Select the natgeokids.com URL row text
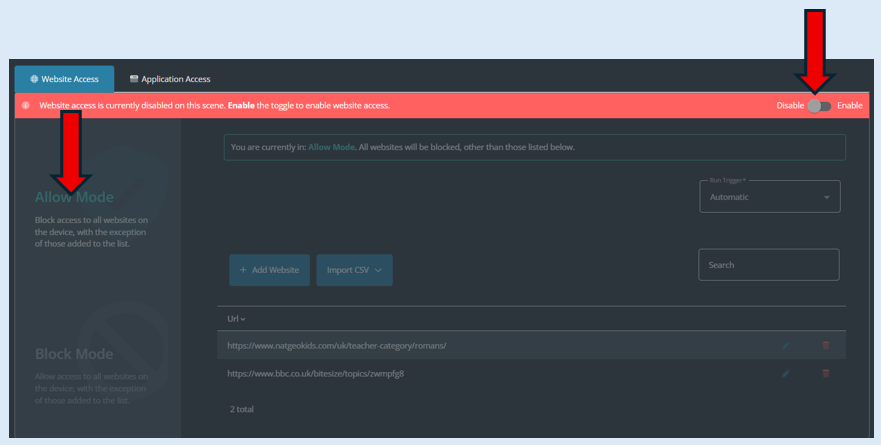This screenshot has width=881, height=445. [337, 346]
